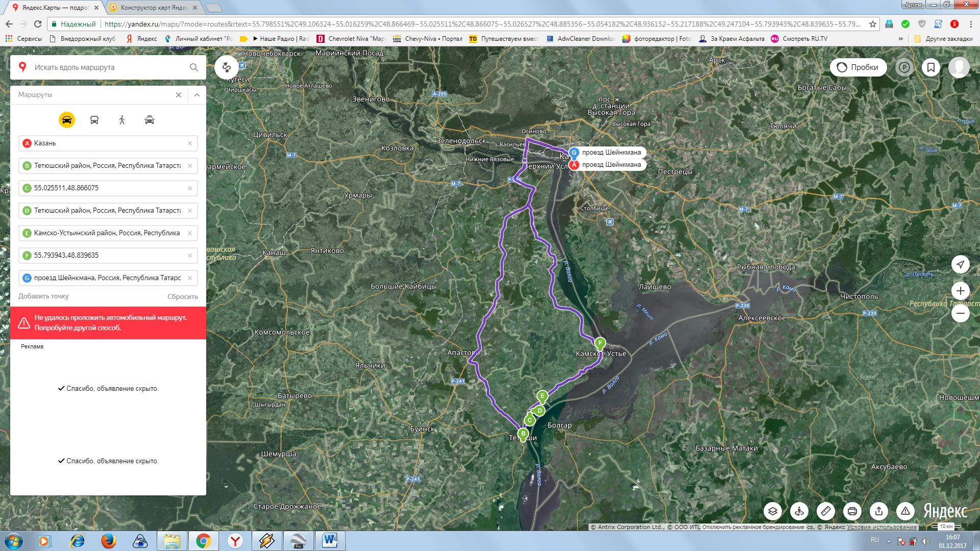Click проезд Шейнкмана label of marker G

(x=611, y=152)
